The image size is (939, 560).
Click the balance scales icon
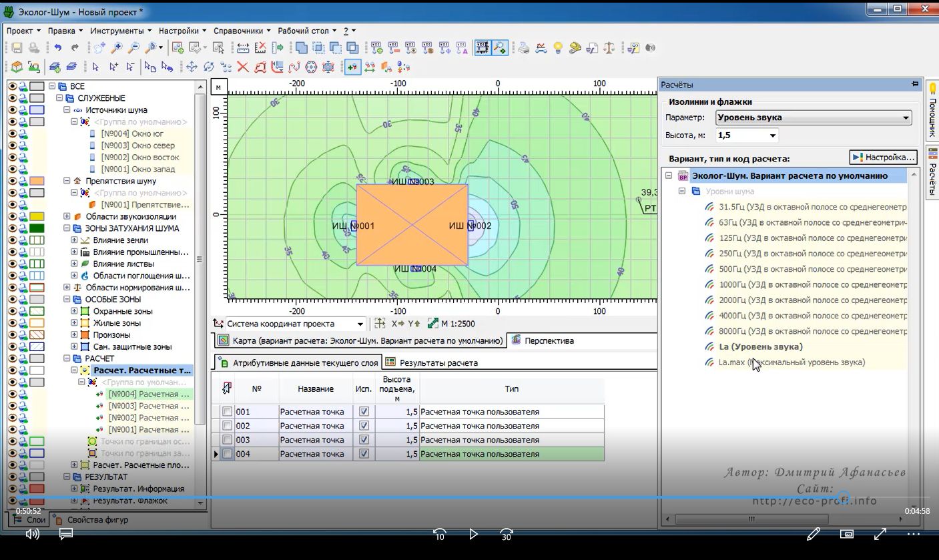609,48
